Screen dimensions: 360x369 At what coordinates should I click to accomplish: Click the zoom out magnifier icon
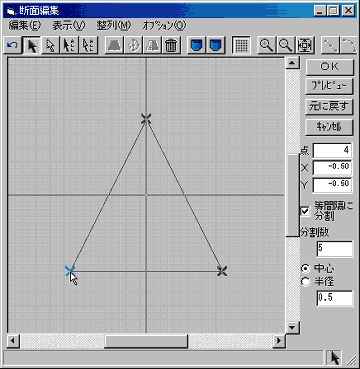point(286,45)
